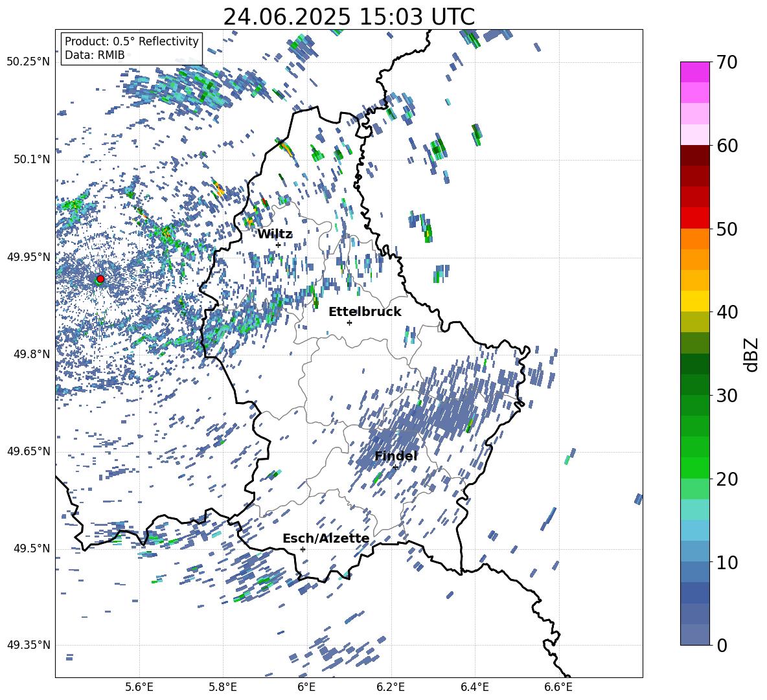Click the Esch/Alzette city label

click(x=326, y=538)
